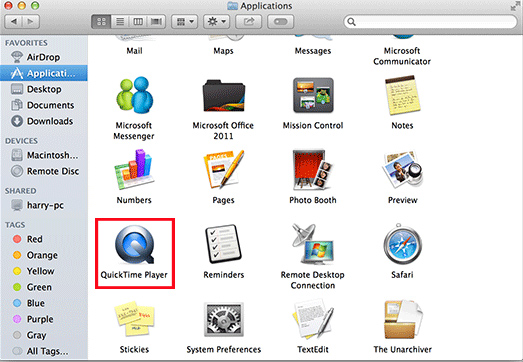Open the Mission Control icon

tap(313, 95)
